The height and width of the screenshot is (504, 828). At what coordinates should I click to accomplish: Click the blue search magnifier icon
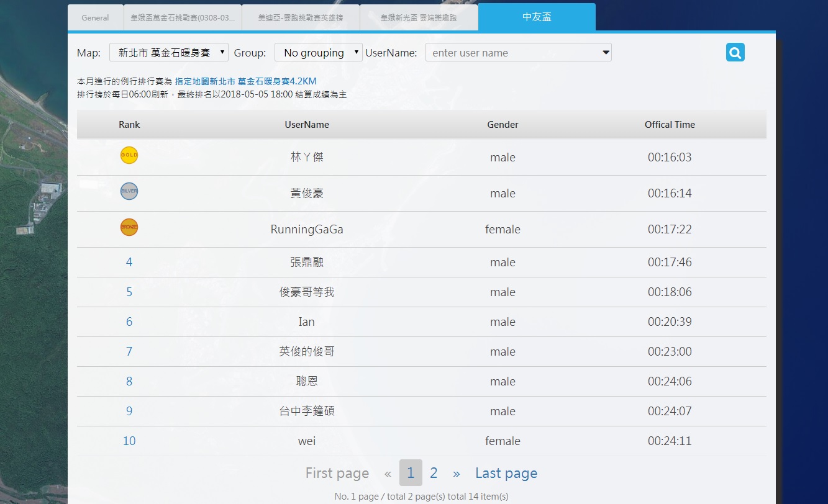click(x=735, y=53)
